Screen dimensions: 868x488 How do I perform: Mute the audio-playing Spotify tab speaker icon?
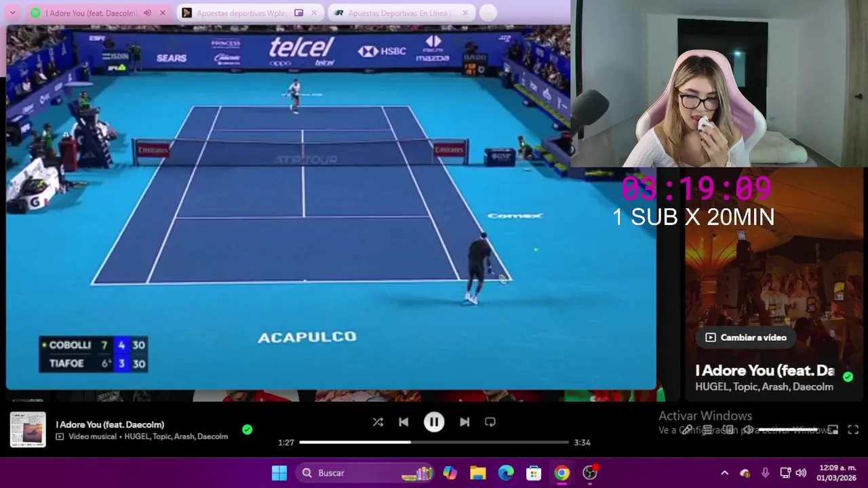click(x=147, y=13)
